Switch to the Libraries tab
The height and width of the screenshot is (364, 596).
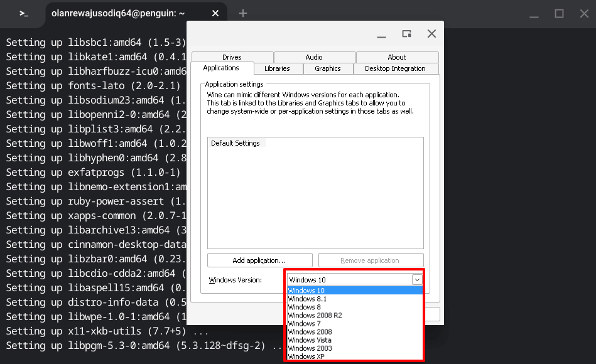(277, 68)
